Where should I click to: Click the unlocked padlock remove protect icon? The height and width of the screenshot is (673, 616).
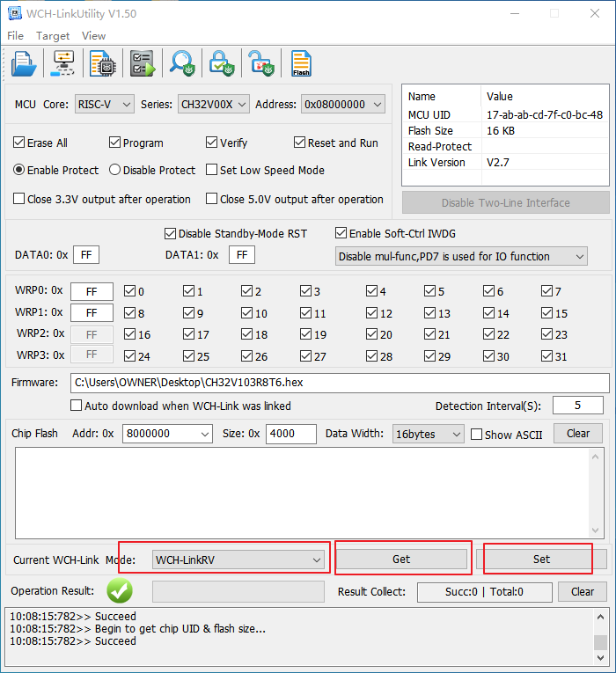coord(260,63)
